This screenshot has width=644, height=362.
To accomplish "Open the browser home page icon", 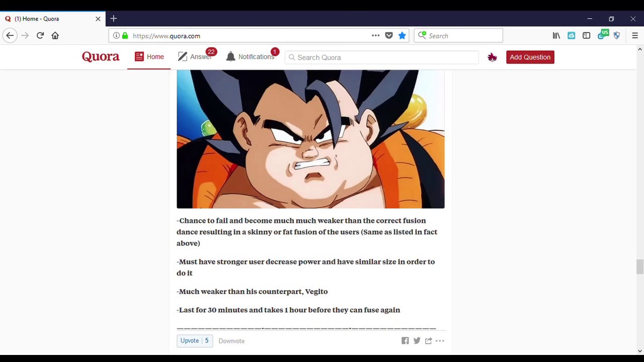I will 55,36.
